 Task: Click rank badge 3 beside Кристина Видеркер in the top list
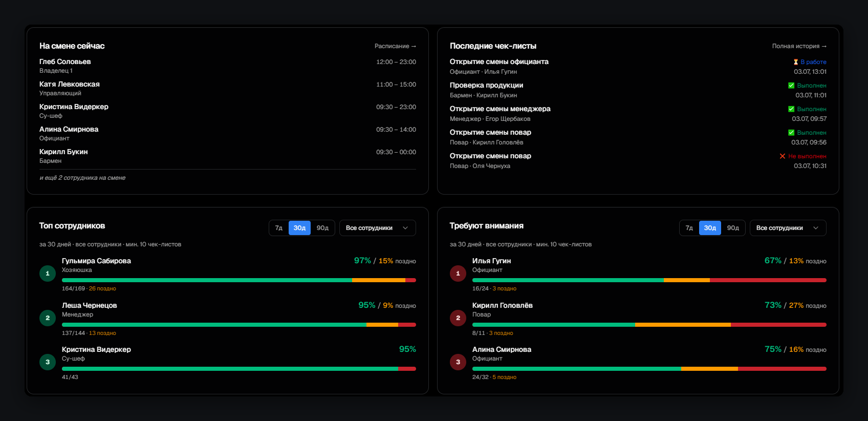48,362
